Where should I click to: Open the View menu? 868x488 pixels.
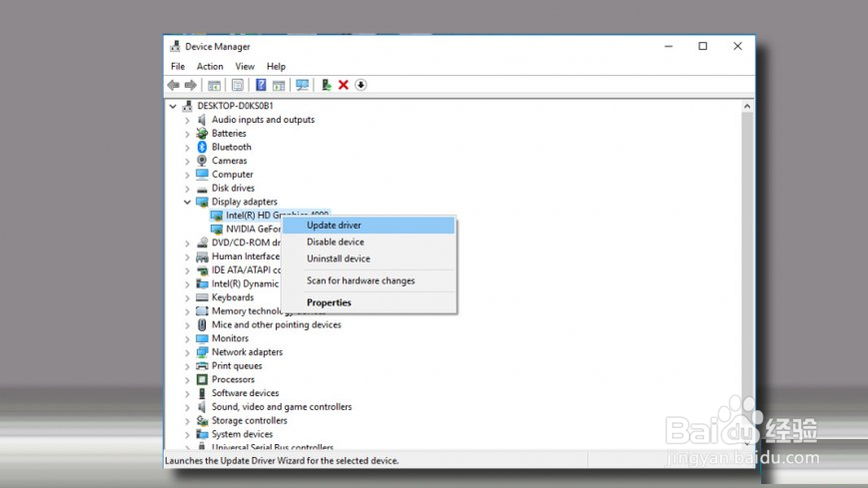(x=245, y=67)
